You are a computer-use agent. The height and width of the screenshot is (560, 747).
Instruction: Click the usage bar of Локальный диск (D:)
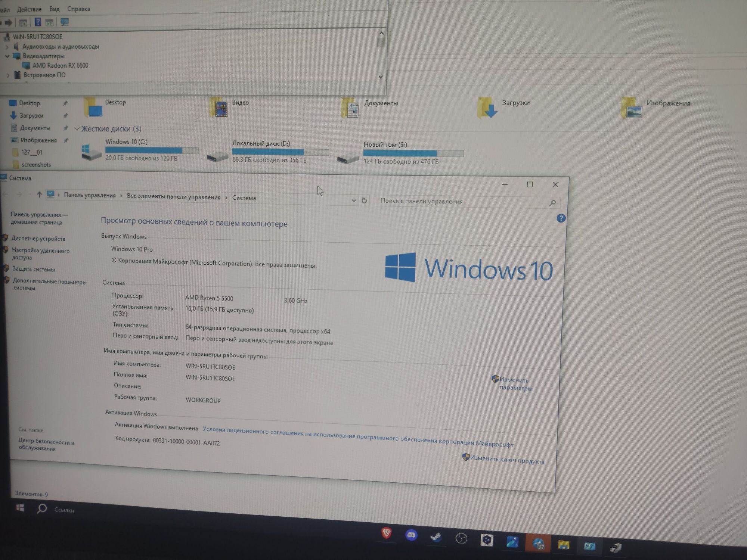tap(280, 152)
